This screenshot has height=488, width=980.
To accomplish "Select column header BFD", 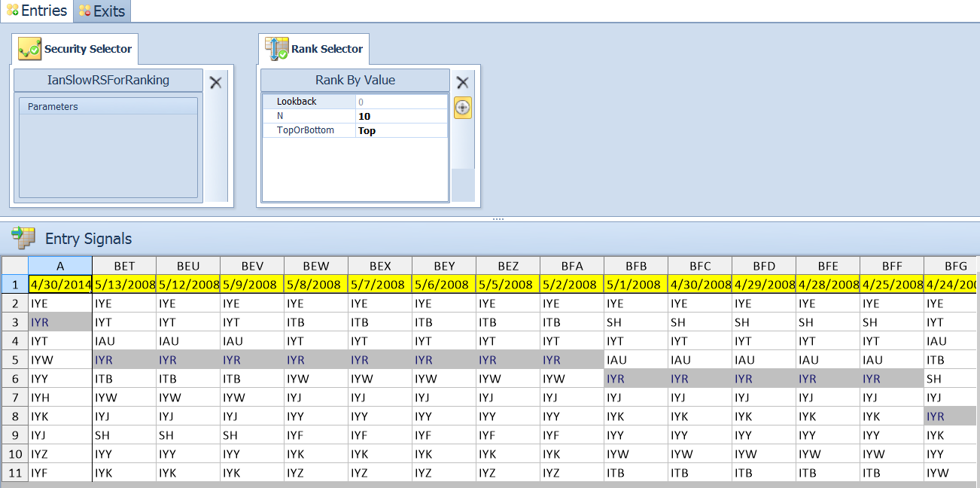I will 764,266.
